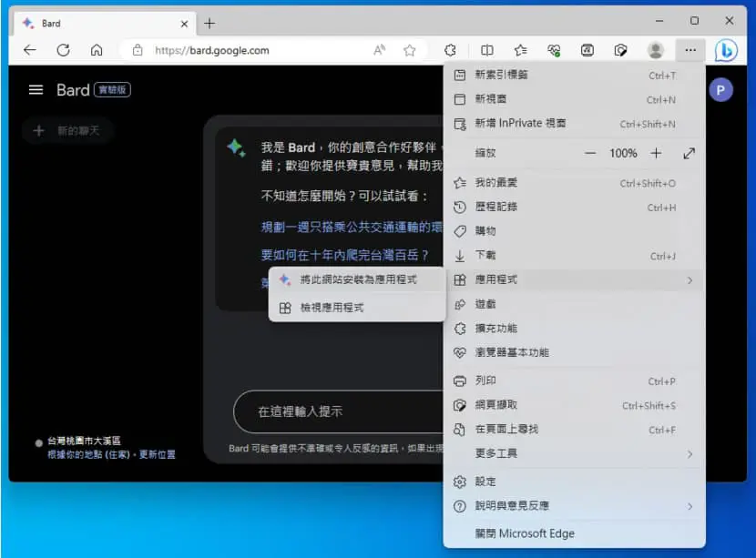Viewport: 756px width, 558px height.
Task: Open 設定 from the Edge menu
Action: pos(574,482)
